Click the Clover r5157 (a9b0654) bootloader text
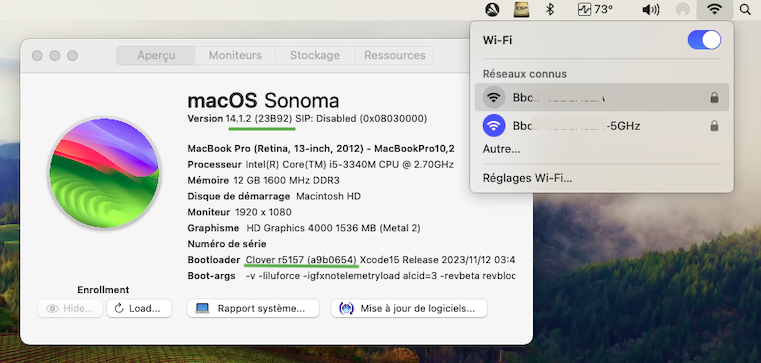Screen dimensions: 761x363 (301, 260)
